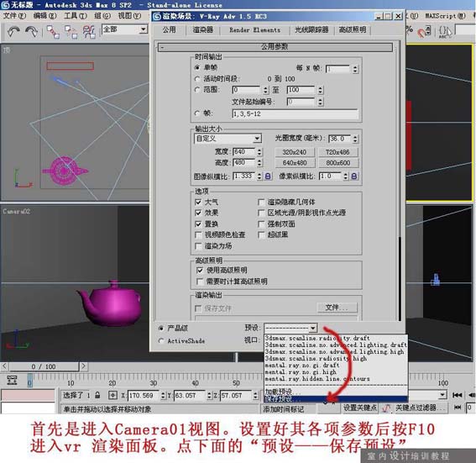Click the 320x240 size preset button
Screen dimensions: 476x463
[x=295, y=152]
